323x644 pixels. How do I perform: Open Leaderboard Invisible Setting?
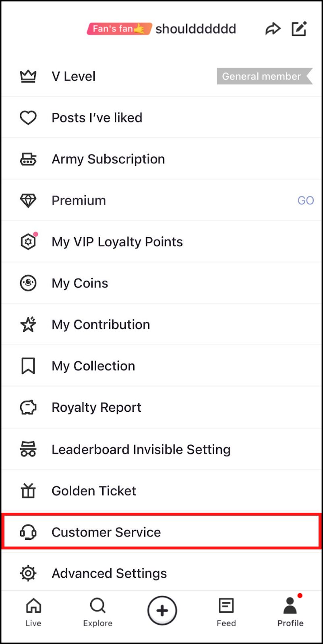(x=141, y=449)
